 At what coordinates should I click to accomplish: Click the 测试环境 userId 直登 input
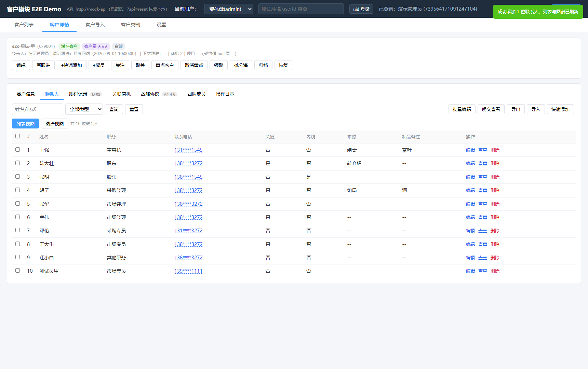[x=301, y=9]
